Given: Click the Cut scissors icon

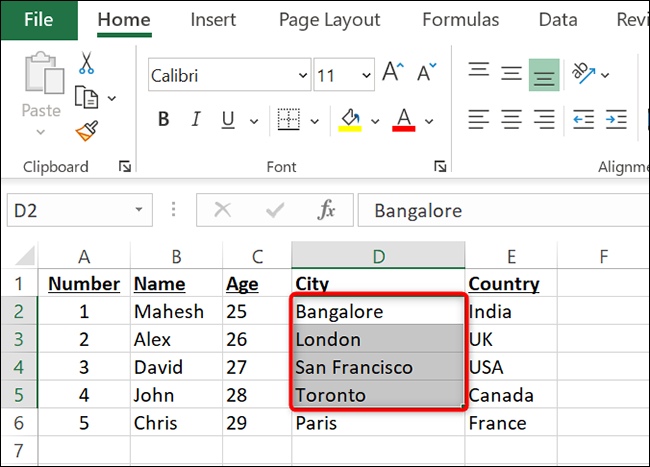Looking at the screenshot, I should (87, 62).
